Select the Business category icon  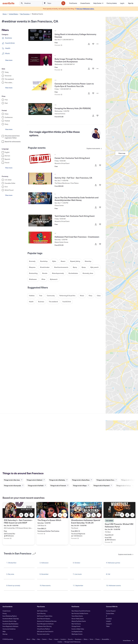(3, 38)
